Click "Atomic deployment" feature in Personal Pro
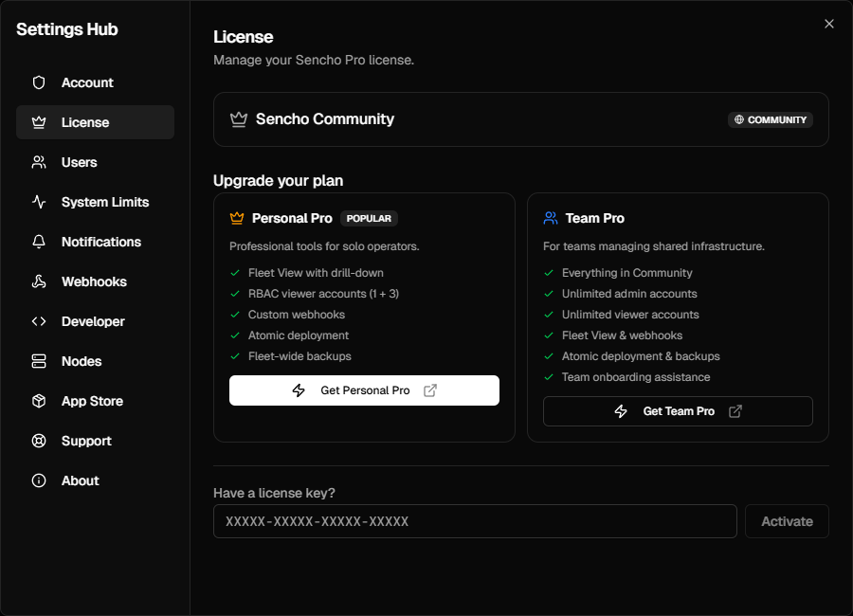Screen dimensions: 853x616 coord(299,335)
